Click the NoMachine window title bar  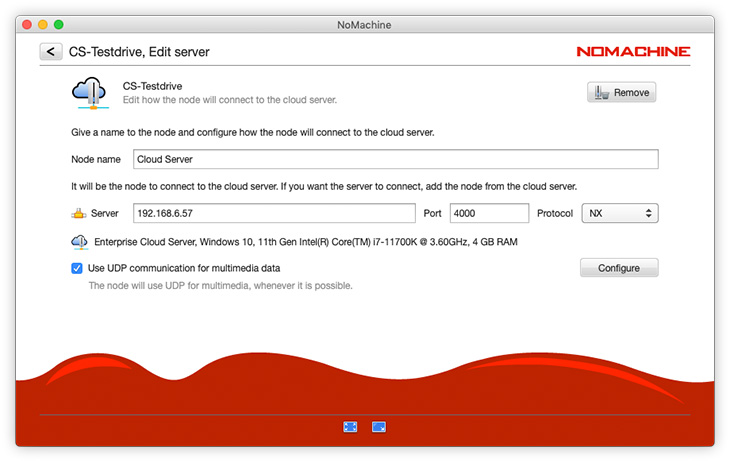[365, 23]
